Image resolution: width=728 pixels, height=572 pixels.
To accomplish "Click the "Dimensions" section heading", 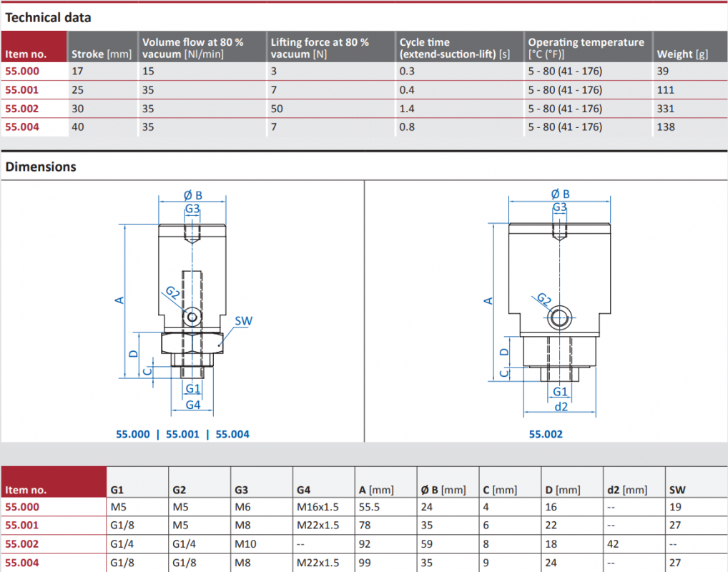I will (x=40, y=167).
